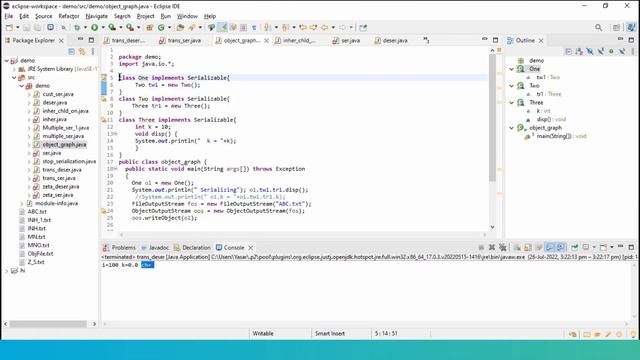Click the New Java Package toolbar icon
Viewport: 640px width, 360px height.
149,27
